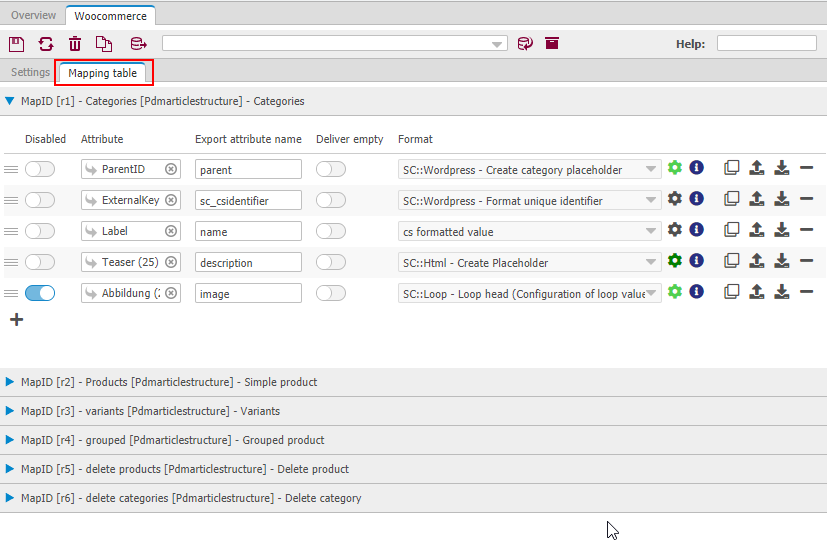Click the plus icon to add mapping row
This screenshot has height=547, width=827.
click(x=15, y=320)
